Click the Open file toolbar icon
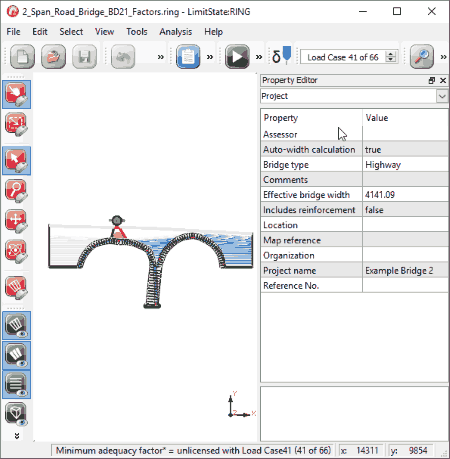 point(53,57)
